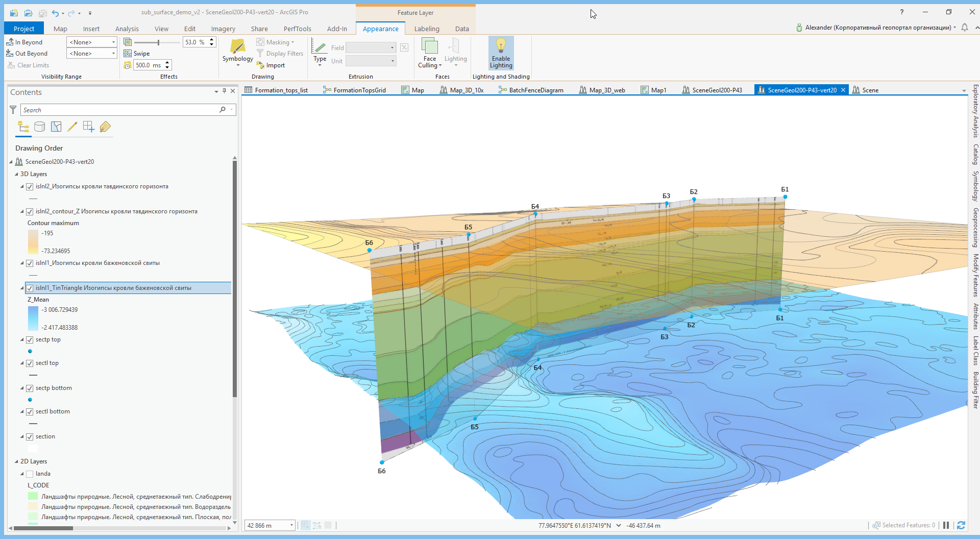
Task: Uncheck isInl1_TinTriangle layer visibility
Action: pyautogui.click(x=30, y=288)
